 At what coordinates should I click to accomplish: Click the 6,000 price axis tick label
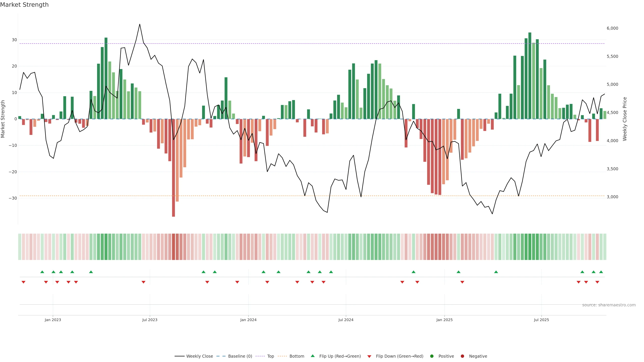(612, 28)
